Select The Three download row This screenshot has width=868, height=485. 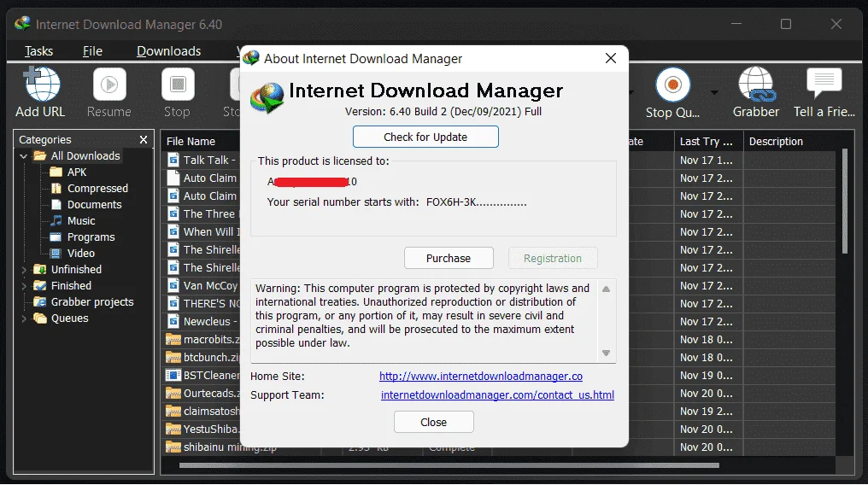(x=202, y=213)
